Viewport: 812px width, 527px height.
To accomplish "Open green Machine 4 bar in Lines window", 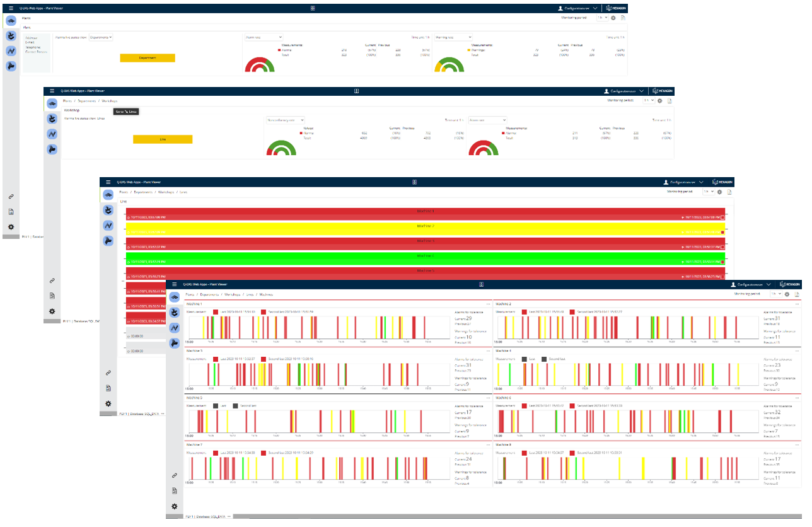I will [x=426, y=259].
